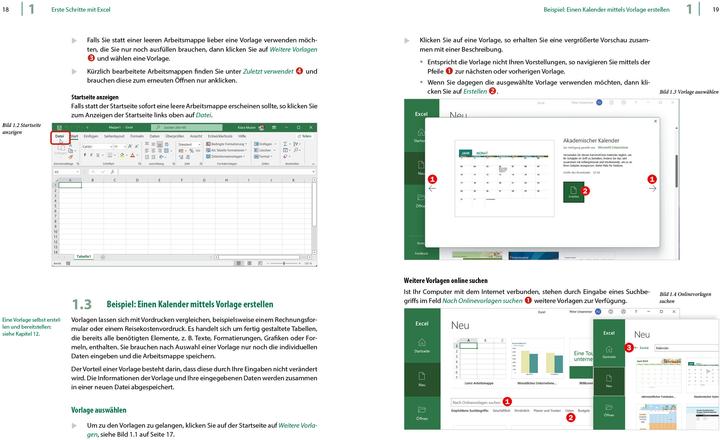720x440 pixels.
Task: Select the Tabelle1 sheet tab
Action: point(84,256)
